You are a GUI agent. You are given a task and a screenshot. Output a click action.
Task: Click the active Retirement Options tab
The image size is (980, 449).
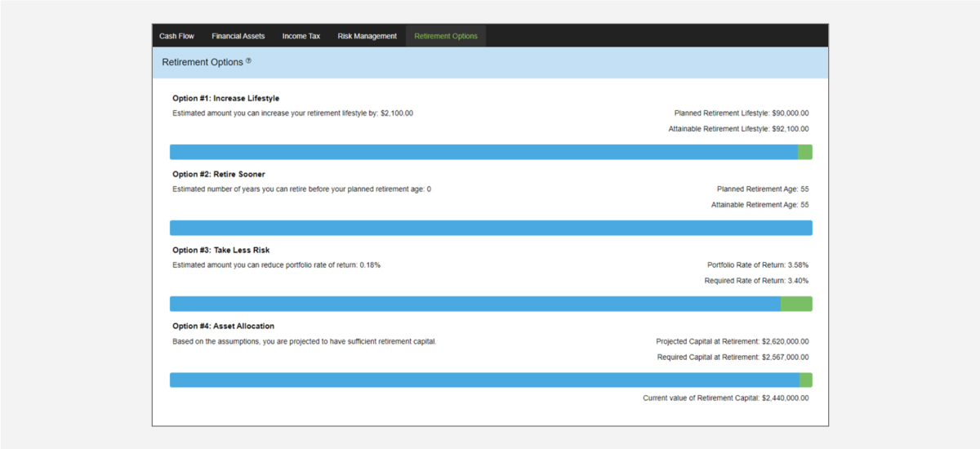(446, 36)
